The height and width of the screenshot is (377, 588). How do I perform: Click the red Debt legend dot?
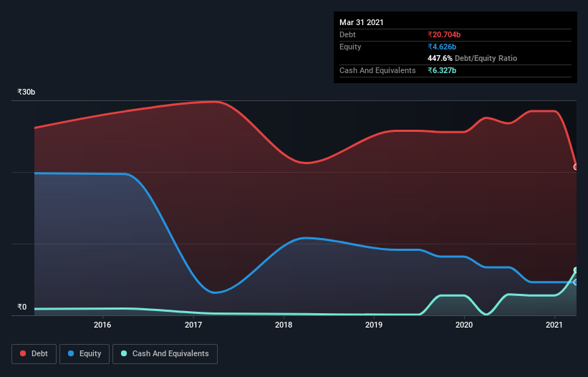pos(23,353)
